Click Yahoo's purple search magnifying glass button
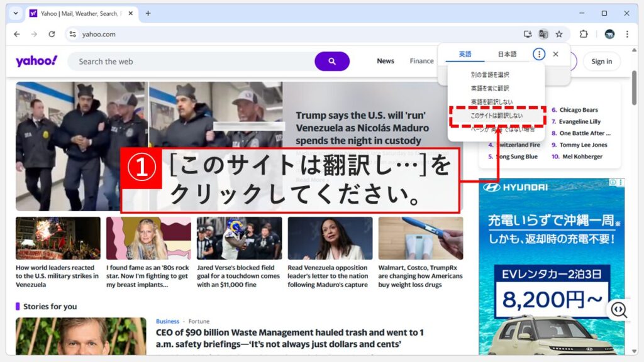 tap(333, 61)
